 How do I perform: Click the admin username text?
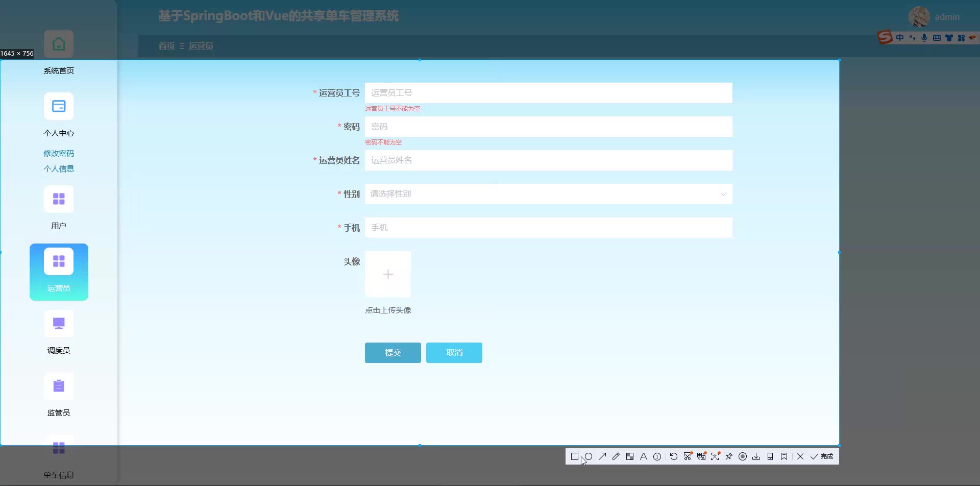click(947, 17)
